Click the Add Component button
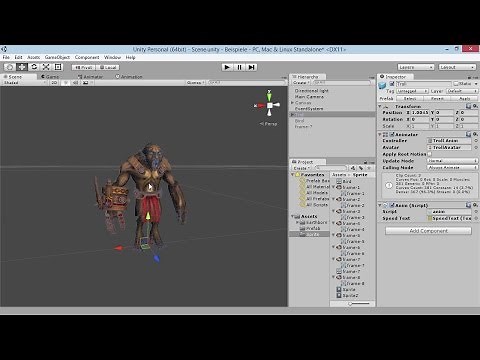Image resolution: width=480 pixels, height=360 pixels. pyautogui.click(x=429, y=231)
